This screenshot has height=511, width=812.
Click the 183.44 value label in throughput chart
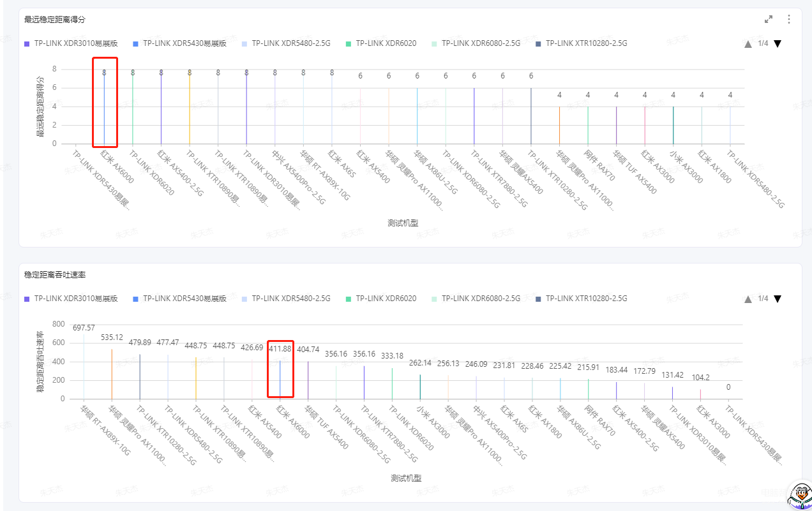coord(617,370)
